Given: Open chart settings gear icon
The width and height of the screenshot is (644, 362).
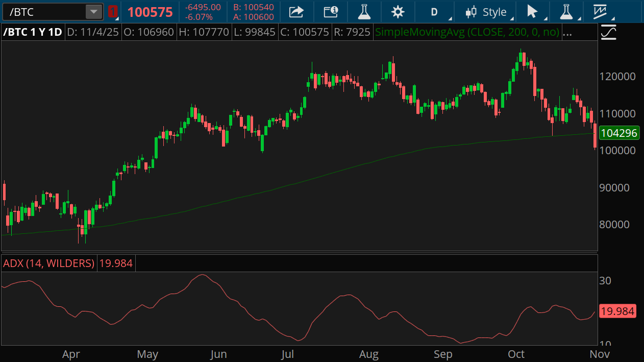Looking at the screenshot, I should click(398, 12).
